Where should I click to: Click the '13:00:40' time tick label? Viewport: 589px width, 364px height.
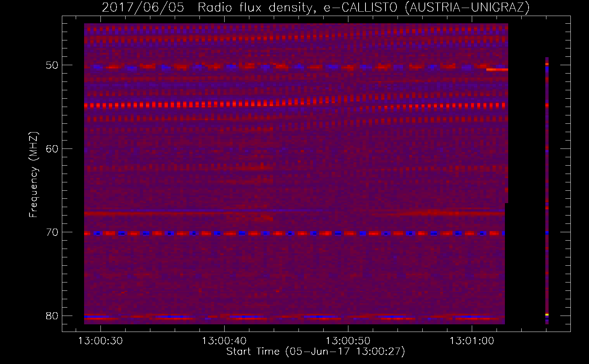[224, 341]
